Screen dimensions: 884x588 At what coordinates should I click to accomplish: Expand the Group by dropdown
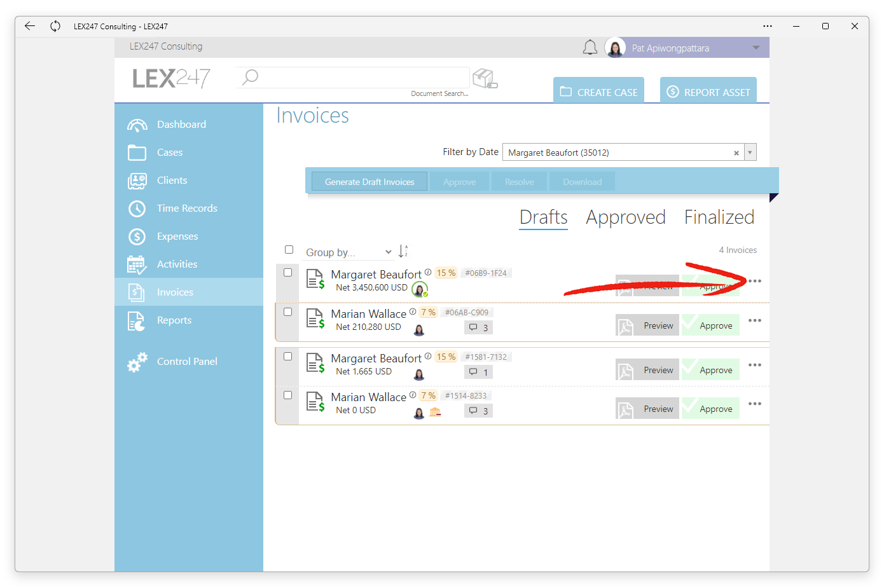[349, 252]
